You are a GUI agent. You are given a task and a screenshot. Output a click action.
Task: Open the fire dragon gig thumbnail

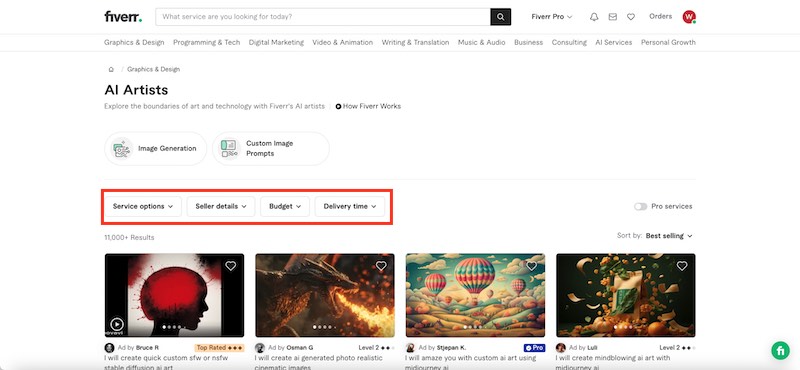pos(325,295)
